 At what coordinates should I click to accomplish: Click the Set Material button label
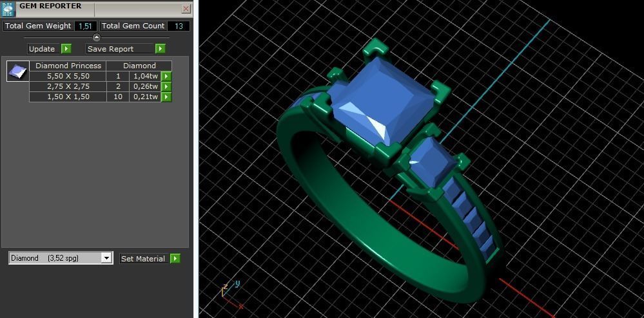[x=143, y=259]
